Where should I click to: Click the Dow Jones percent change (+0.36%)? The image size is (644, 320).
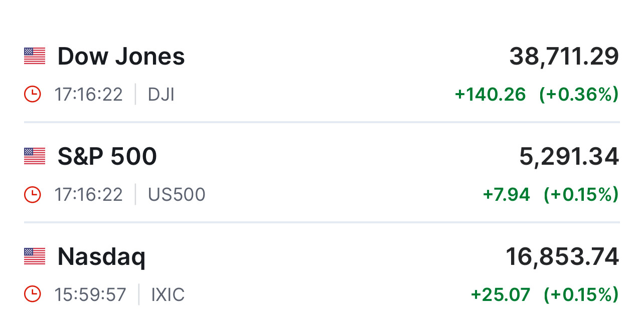coord(579,94)
